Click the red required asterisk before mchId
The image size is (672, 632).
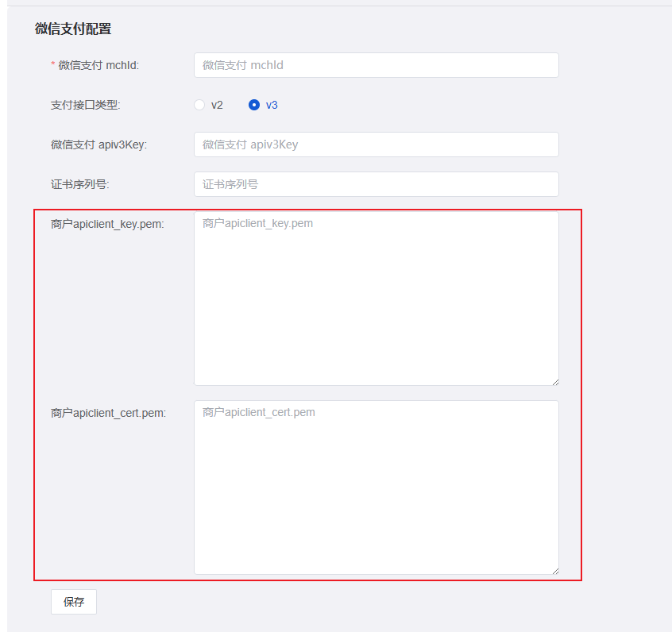click(53, 65)
